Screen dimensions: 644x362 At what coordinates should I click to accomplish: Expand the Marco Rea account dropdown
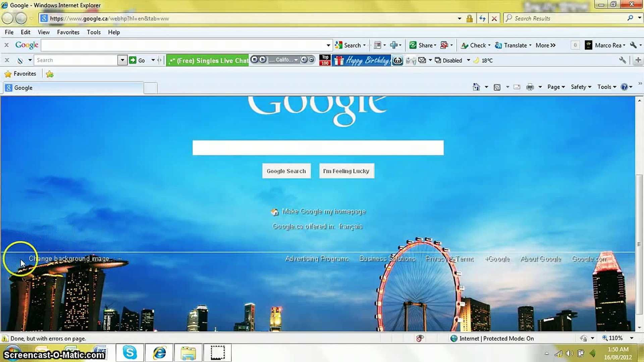[624, 45]
